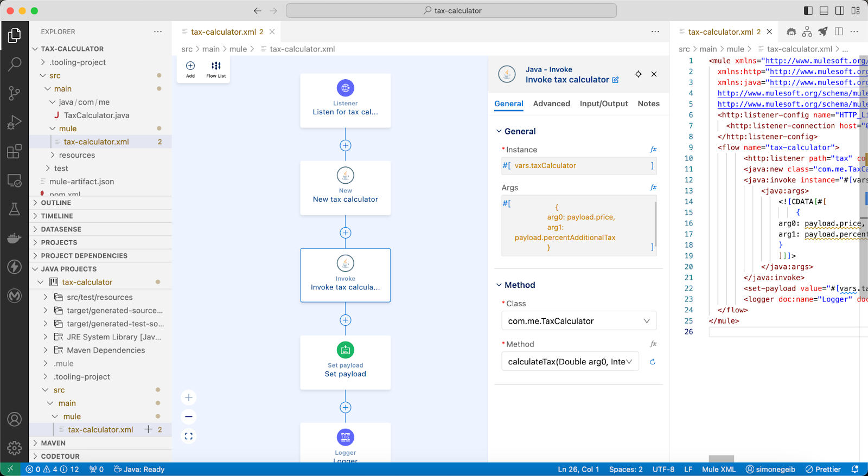The image size is (868, 476).
Task: Close the Java Invoke properties panel
Action: (654, 74)
